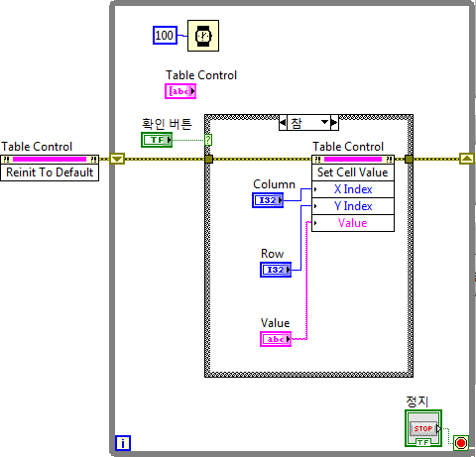Viewport: 476px width, 457px height.
Task: Click the Table Control label above invoke node
Action: point(348,147)
